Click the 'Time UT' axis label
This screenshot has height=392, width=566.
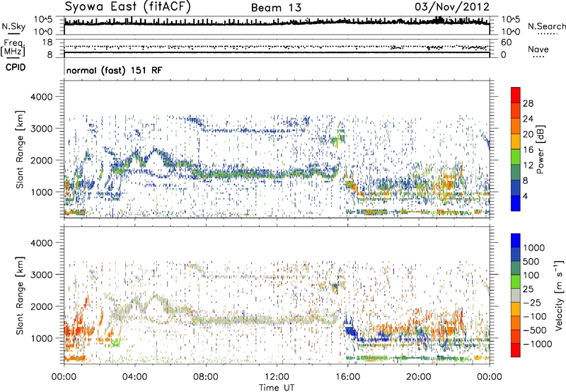click(277, 388)
